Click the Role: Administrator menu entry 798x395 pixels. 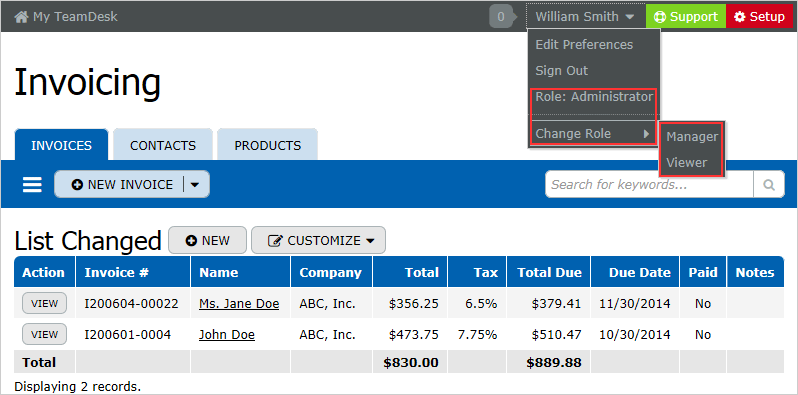point(593,97)
